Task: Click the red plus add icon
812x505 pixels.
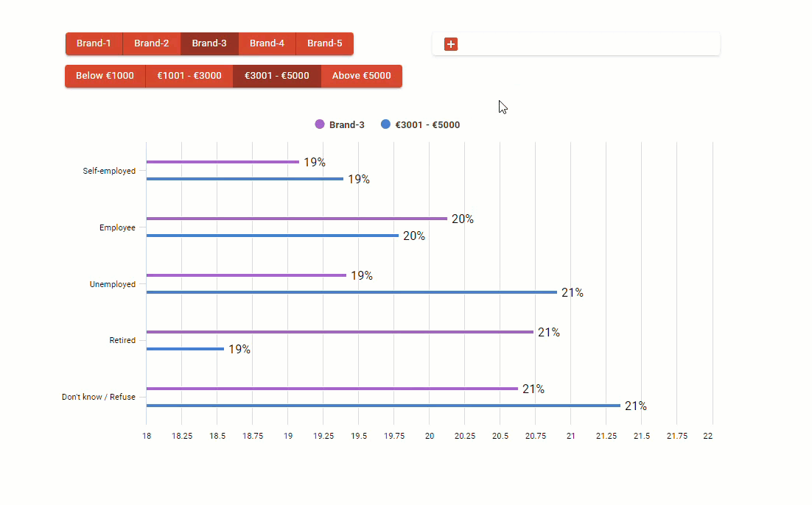Action: [x=451, y=44]
